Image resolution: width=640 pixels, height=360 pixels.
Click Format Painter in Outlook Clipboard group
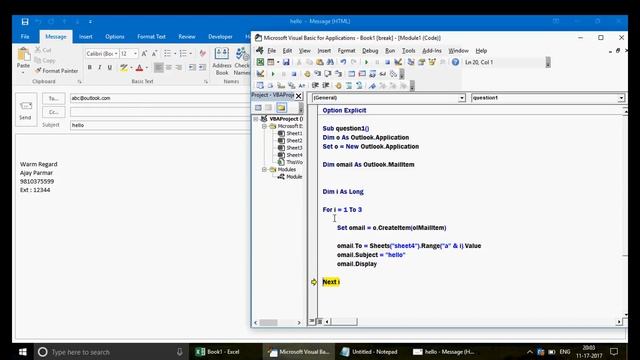(56, 71)
